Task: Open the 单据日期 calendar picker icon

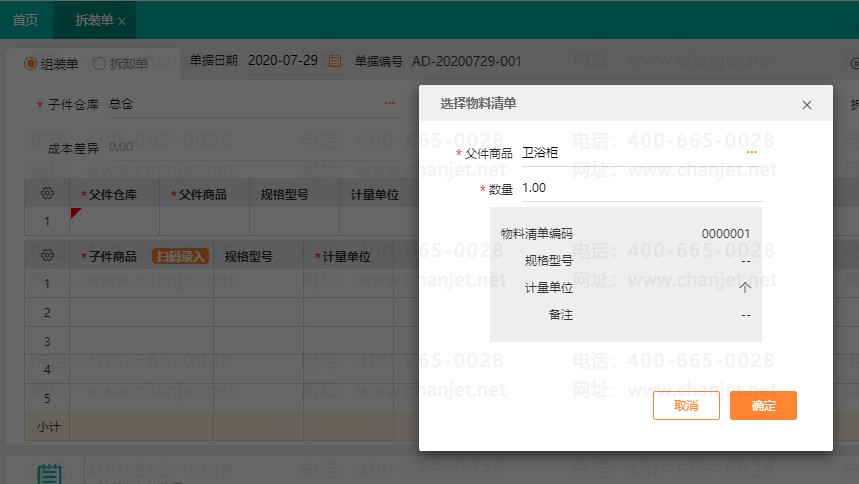Action: (x=335, y=61)
